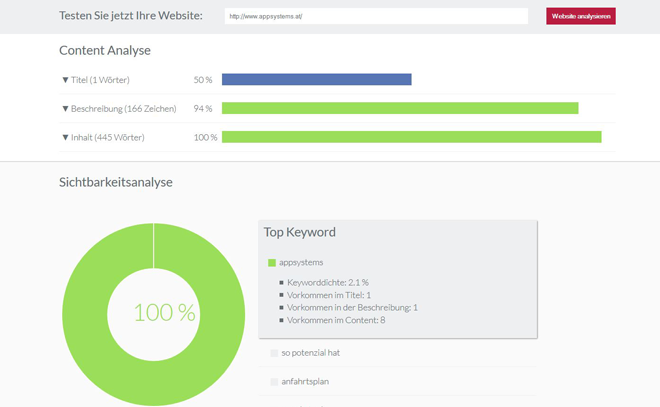The image size is (660, 407).
Task: Open the appsystems keyword label
Action: pyautogui.click(x=301, y=263)
